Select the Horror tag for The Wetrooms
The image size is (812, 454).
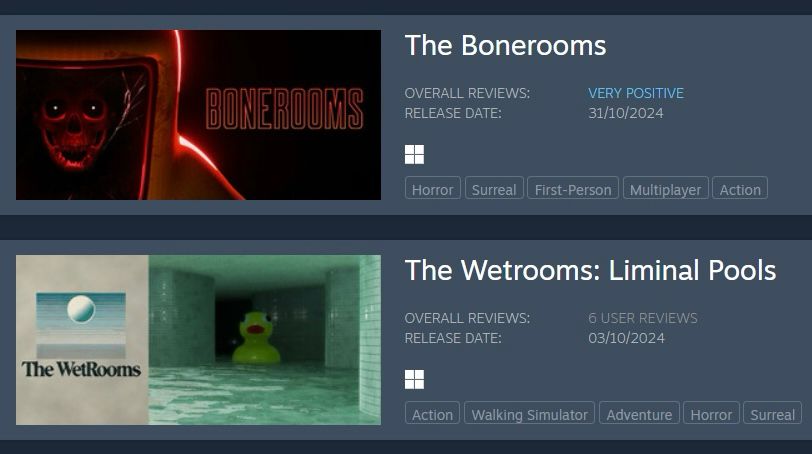point(711,414)
